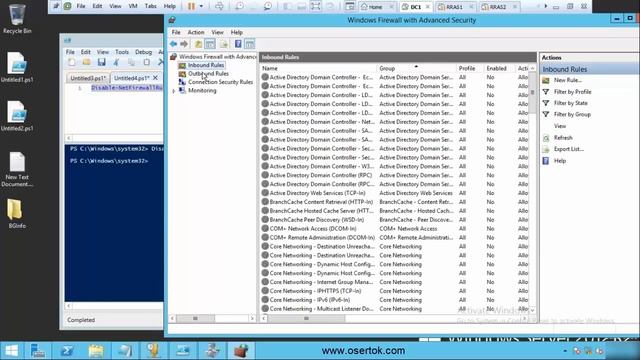Open the firewall window's View menu
640x360 pixels.
click(217, 32)
